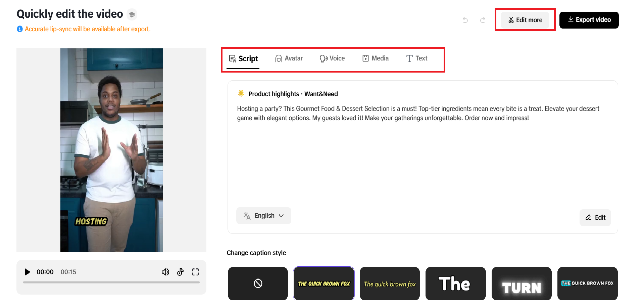Viewport: 644px width, 304px height.
Task: Enter fullscreen video preview
Action: pyautogui.click(x=195, y=272)
